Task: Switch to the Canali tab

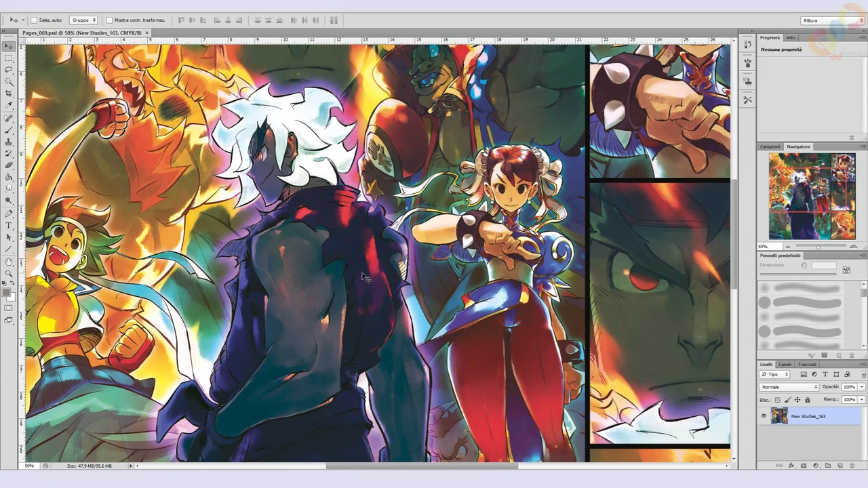Action: click(785, 365)
